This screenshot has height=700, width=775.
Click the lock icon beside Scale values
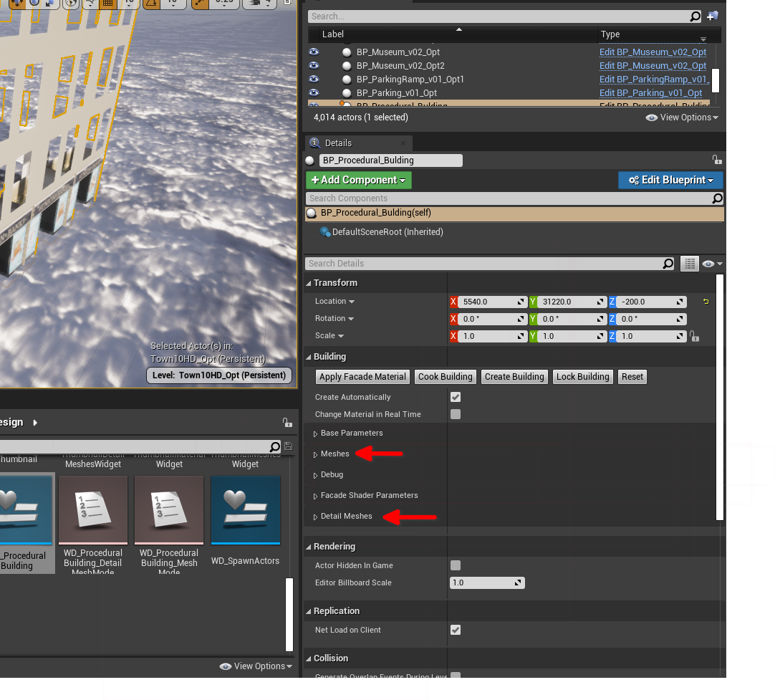tap(693, 336)
